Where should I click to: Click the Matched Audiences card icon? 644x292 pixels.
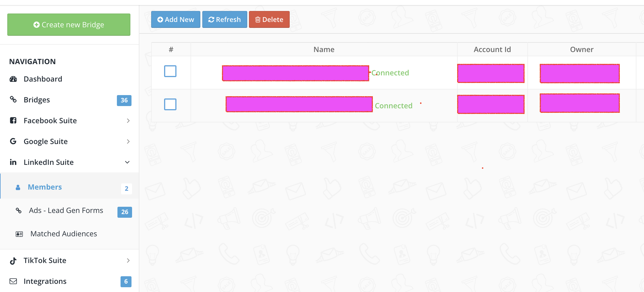click(19, 234)
